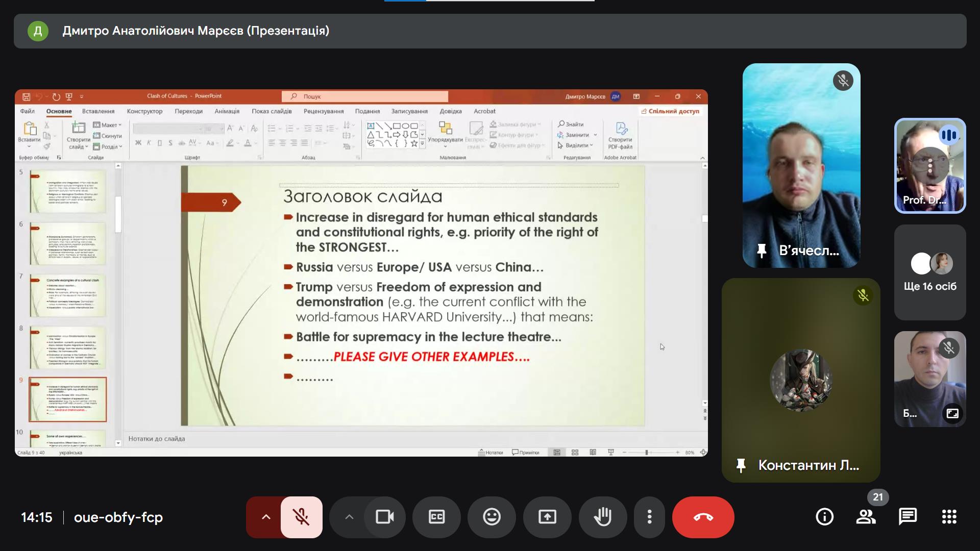Switch to slide sorter view icon
This screenshot has height=551, width=980.
(575, 453)
